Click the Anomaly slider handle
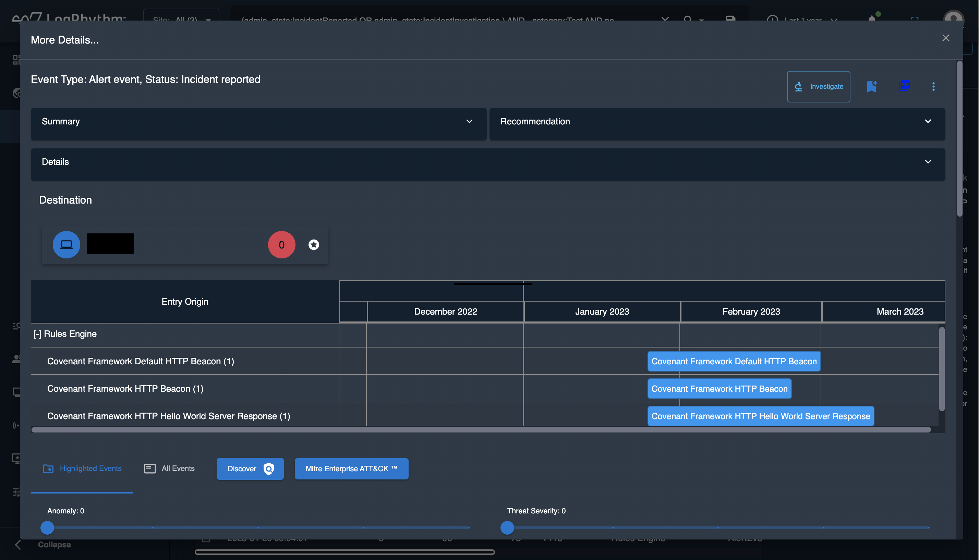 pyautogui.click(x=47, y=528)
